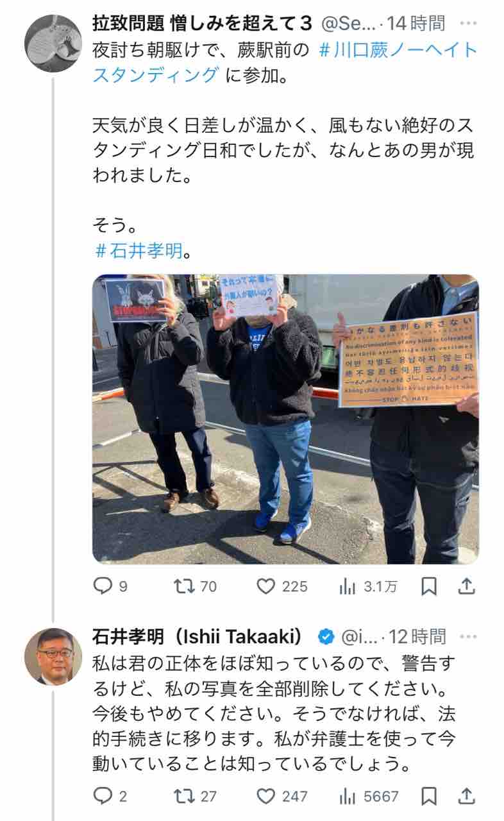This screenshot has height=821, width=504.
Task: Retweet the first post with 70 reposts
Action: coord(196,586)
